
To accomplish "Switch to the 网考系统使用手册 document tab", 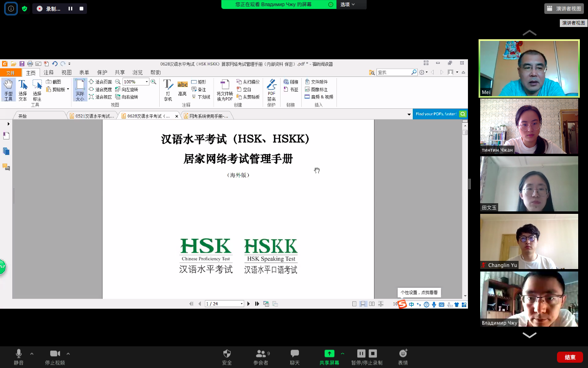I will click(207, 116).
